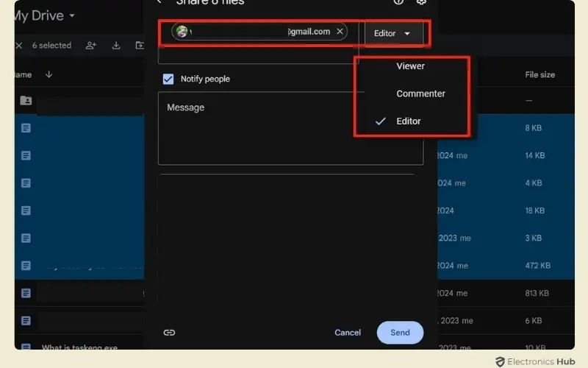Click the shared folder icon row
Viewport: 588px width, 368px height.
(x=26, y=100)
